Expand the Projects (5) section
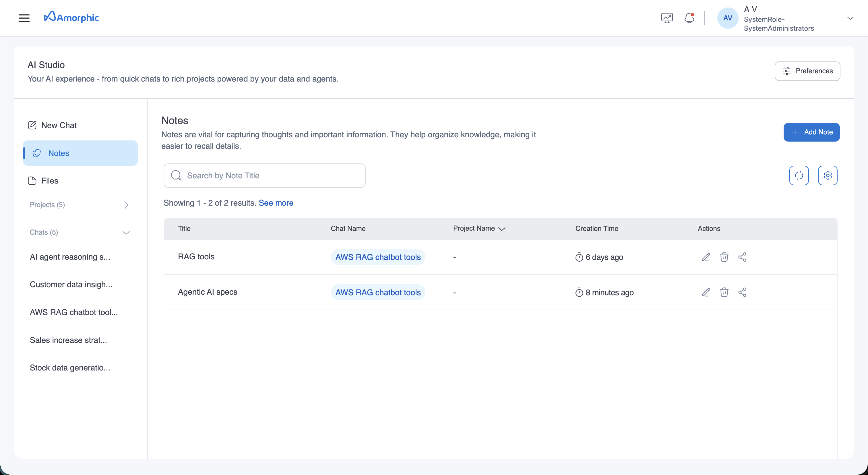The image size is (868, 475). click(x=126, y=205)
